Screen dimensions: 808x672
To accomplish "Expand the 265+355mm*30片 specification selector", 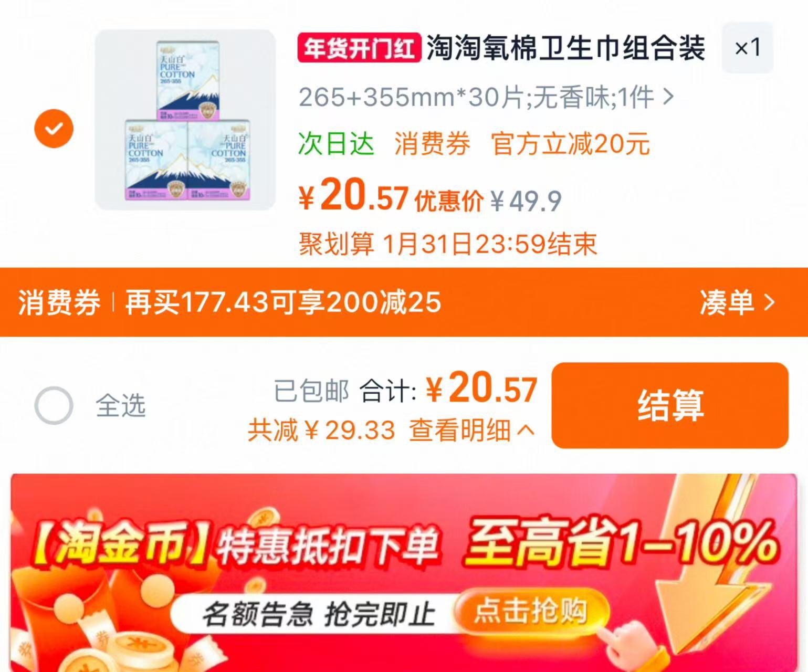I will point(486,97).
